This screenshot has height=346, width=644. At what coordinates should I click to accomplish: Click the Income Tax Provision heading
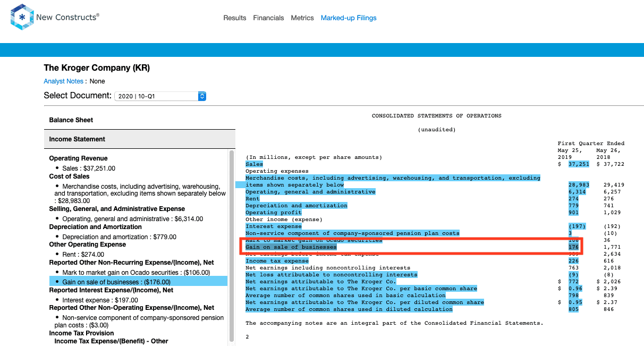tap(82, 333)
